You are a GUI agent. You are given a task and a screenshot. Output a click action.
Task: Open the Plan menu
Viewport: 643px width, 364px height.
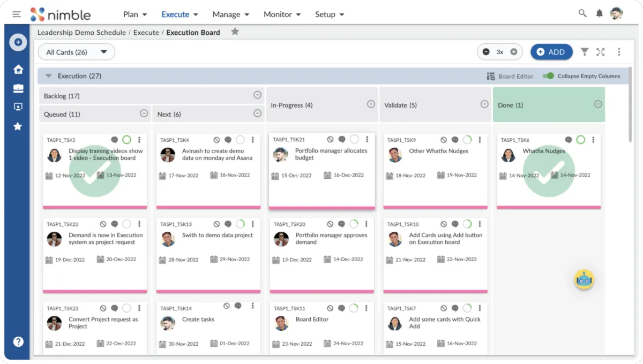click(135, 14)
